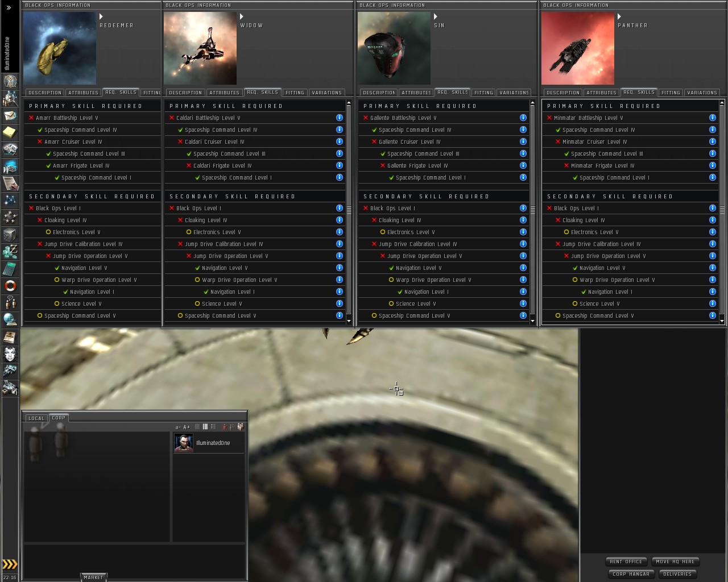Open the Variations tab in Panther panel

point(702,93)
